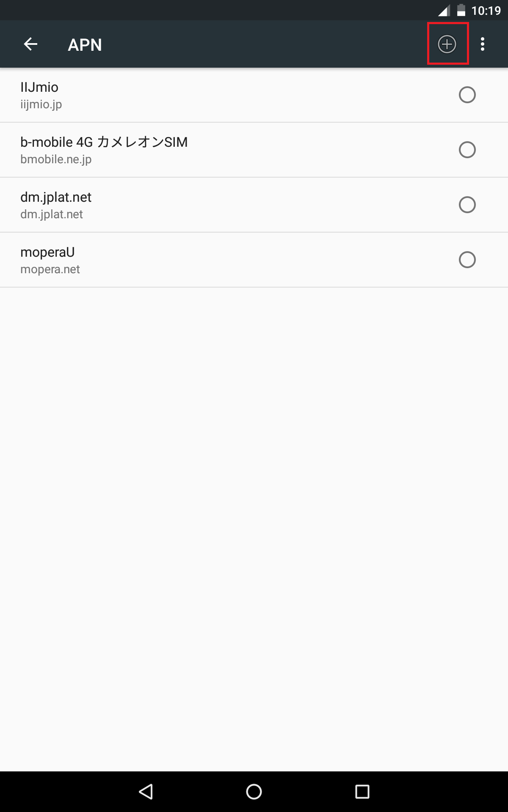Viewport: 508px width, 812px height.
Task: Open the three-dot overflow menu
Action: coord(483,44)
